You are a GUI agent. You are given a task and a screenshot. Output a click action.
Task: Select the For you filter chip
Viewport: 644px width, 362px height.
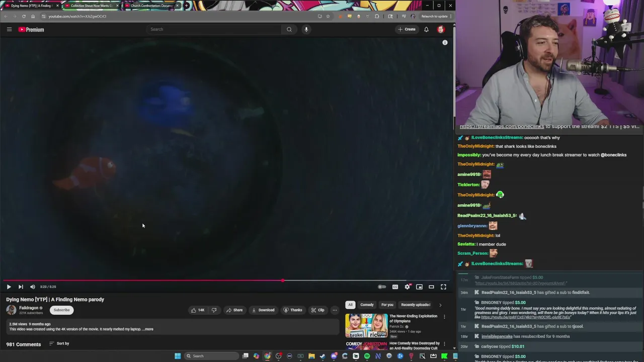point(387,305)
